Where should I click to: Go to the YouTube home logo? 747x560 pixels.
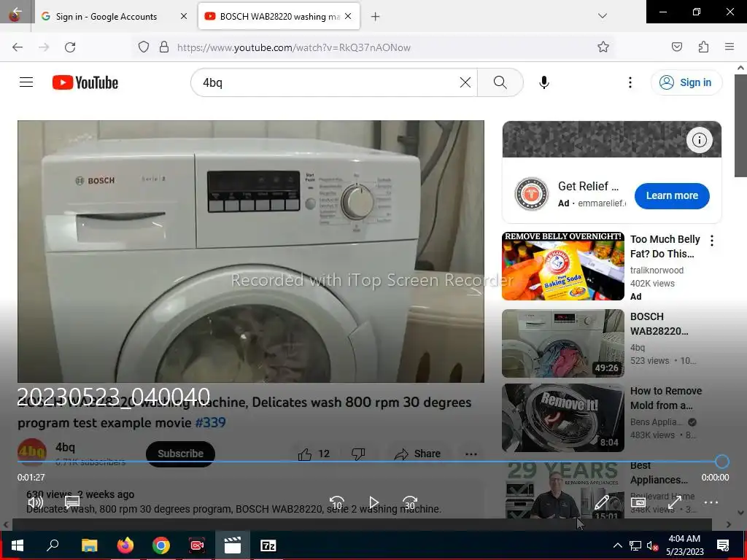(x=85, y=82)
